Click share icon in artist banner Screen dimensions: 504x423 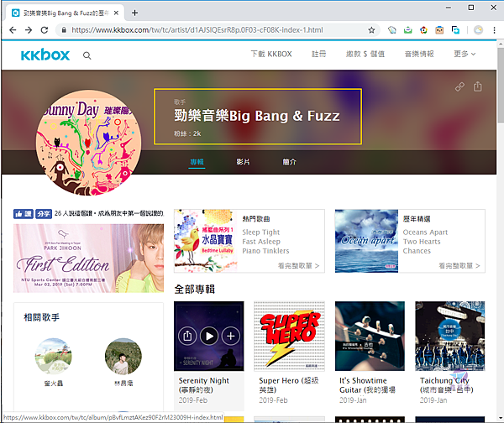pos(478,86)
